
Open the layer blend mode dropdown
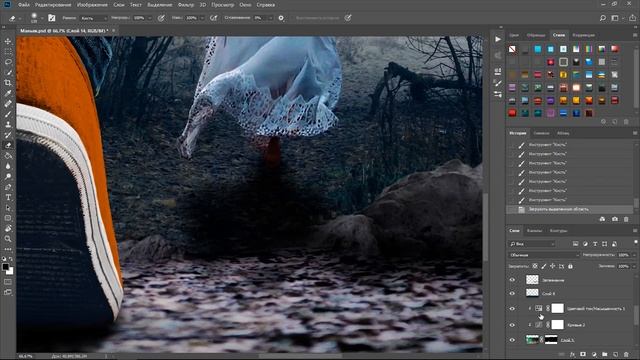click(544, 255)
